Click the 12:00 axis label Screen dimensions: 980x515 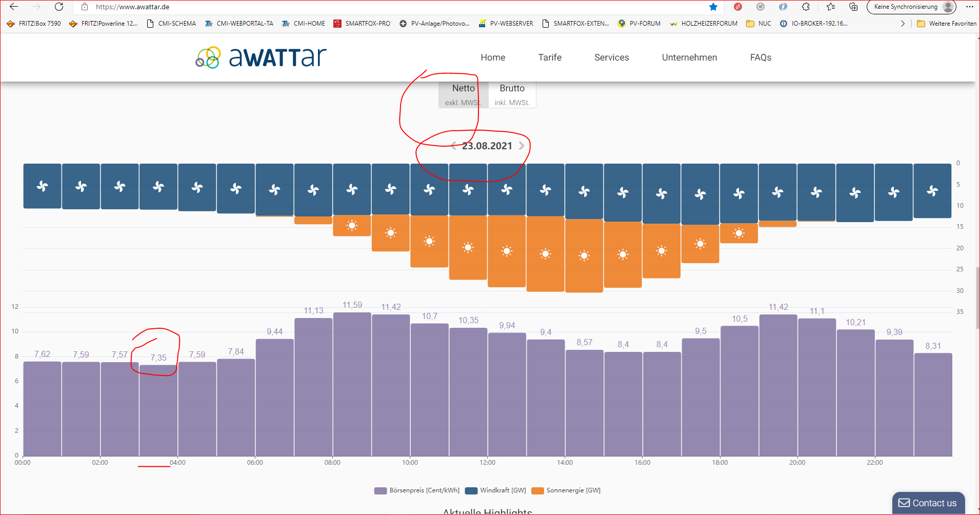(x=487, y=463)
